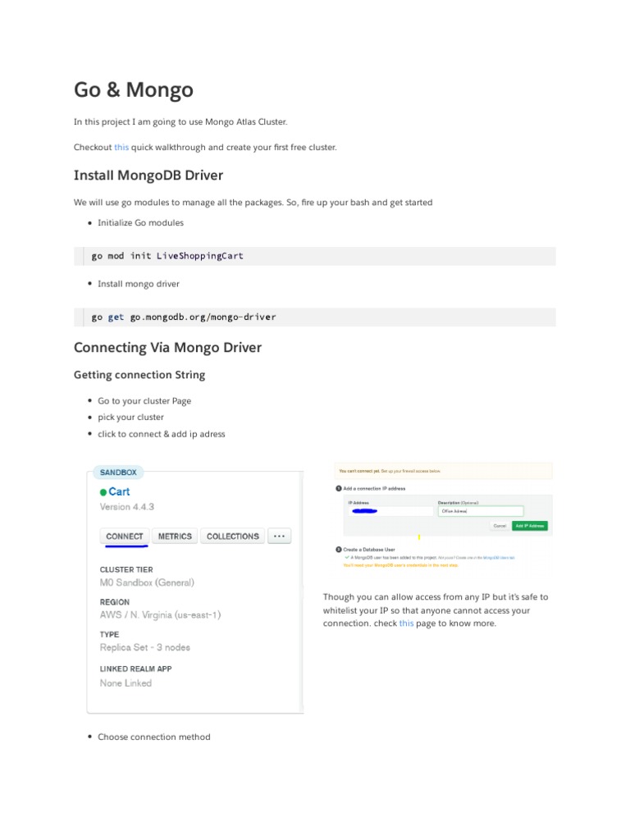630x840 pixels.
Task: Follow the 'this' quick walkthrough link
Action: click(121, 148)
